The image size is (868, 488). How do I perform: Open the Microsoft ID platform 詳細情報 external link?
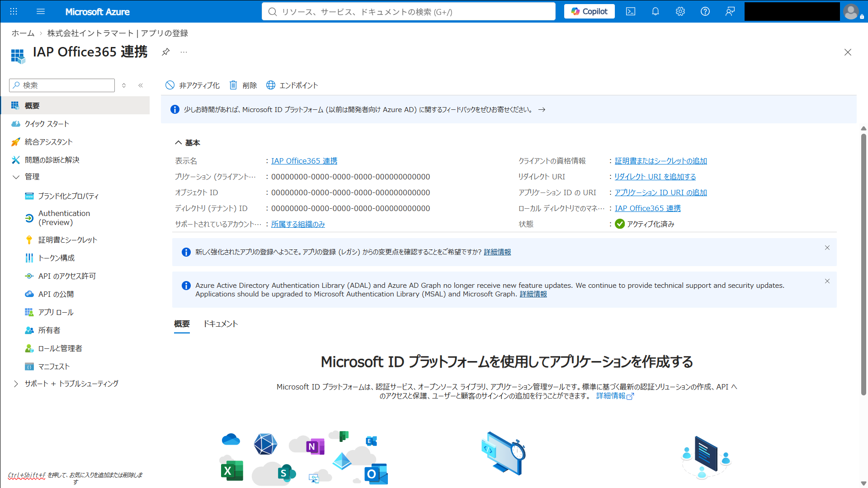615,396
